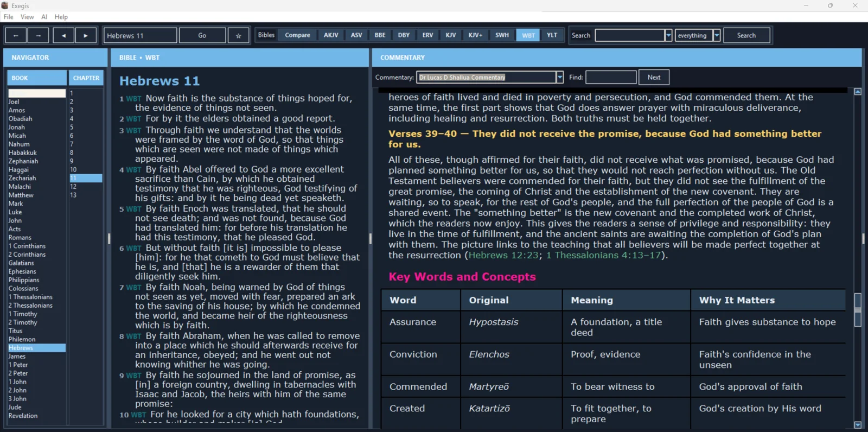This screenshot has width=868, height=432.
Task: Click the Exegis app icon in title bar
Action: click(5, 5)
